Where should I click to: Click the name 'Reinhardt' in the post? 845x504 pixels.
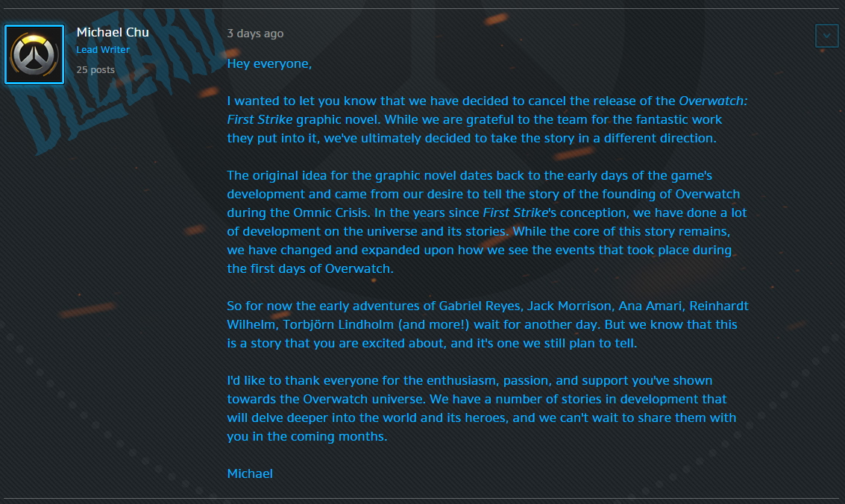pos(719,306)
